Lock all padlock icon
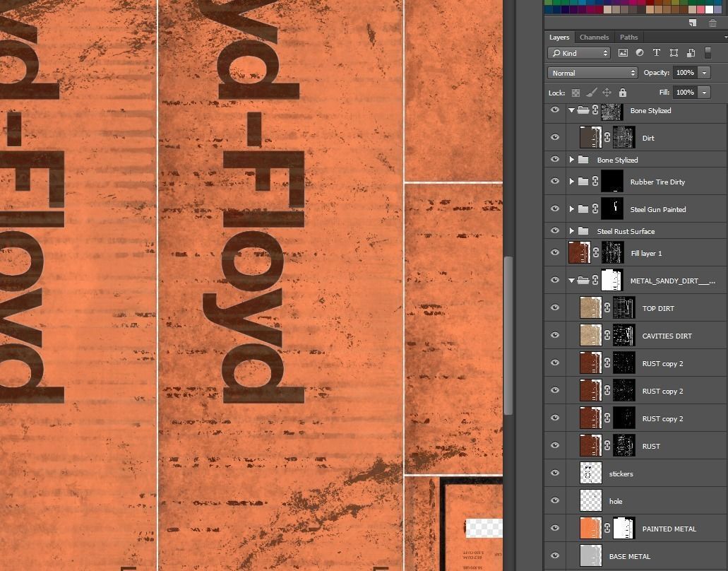Screen dimensions: 728x571 (623, 93)
